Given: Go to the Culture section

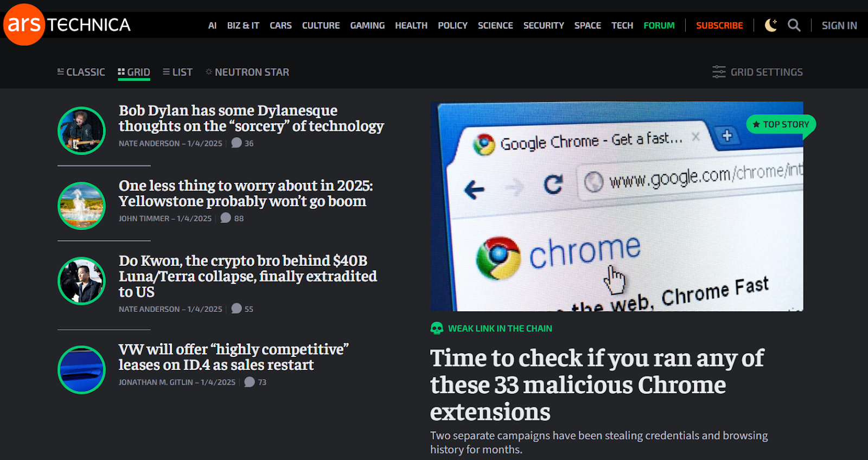Looking at the screenshot, I should [x=321, y=25].
